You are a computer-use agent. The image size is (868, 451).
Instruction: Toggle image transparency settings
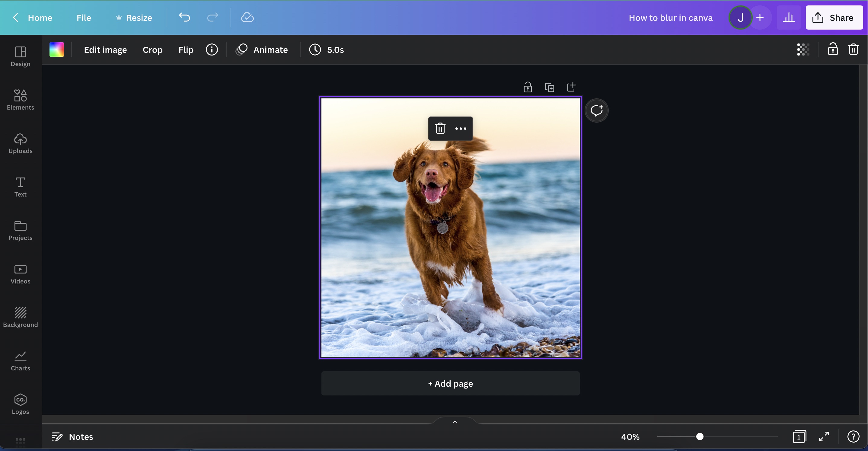tap(803, 49)
